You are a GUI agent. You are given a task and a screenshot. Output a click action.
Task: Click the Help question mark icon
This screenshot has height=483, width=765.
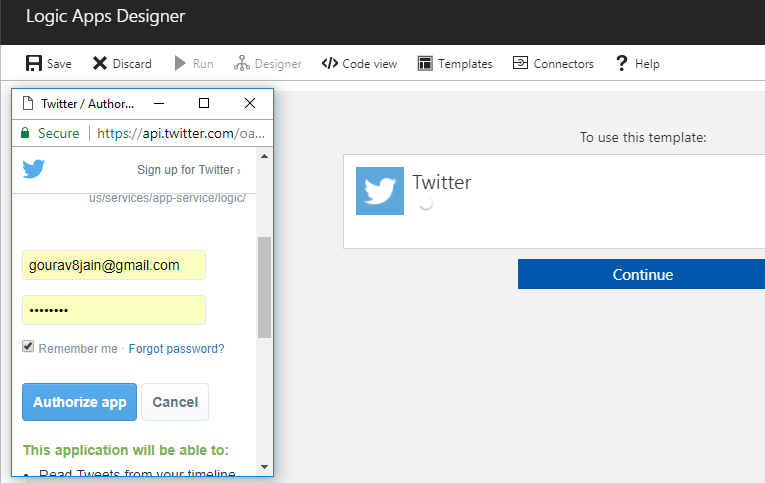[x=622, y=63]
